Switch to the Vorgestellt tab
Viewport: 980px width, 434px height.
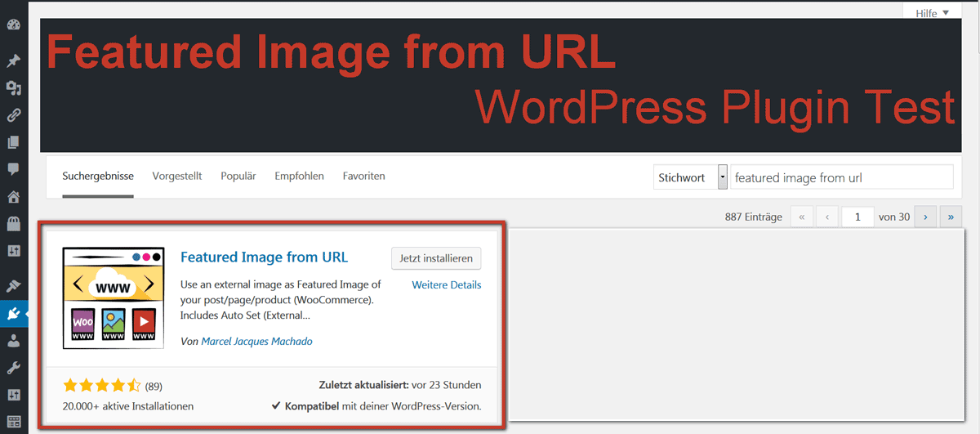177,176
